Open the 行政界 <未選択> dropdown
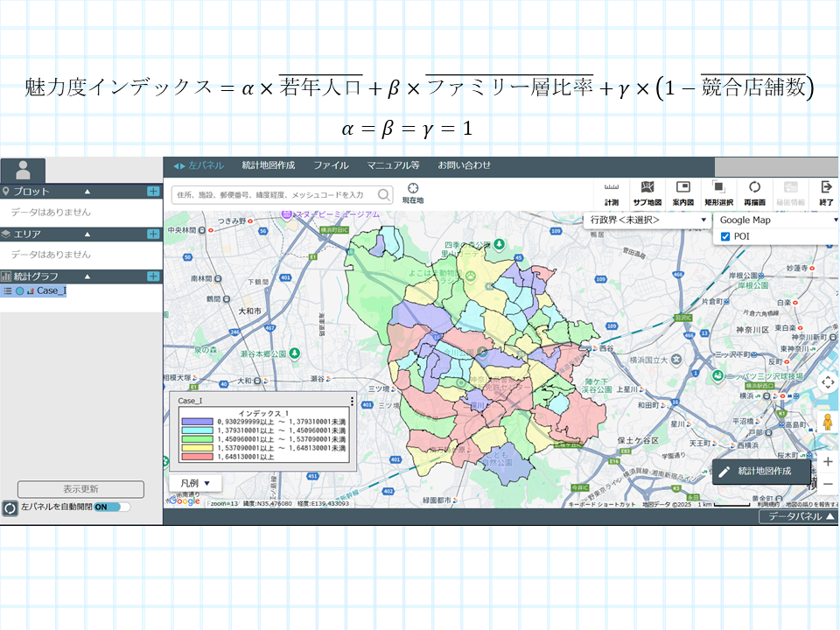 [647, 220]
